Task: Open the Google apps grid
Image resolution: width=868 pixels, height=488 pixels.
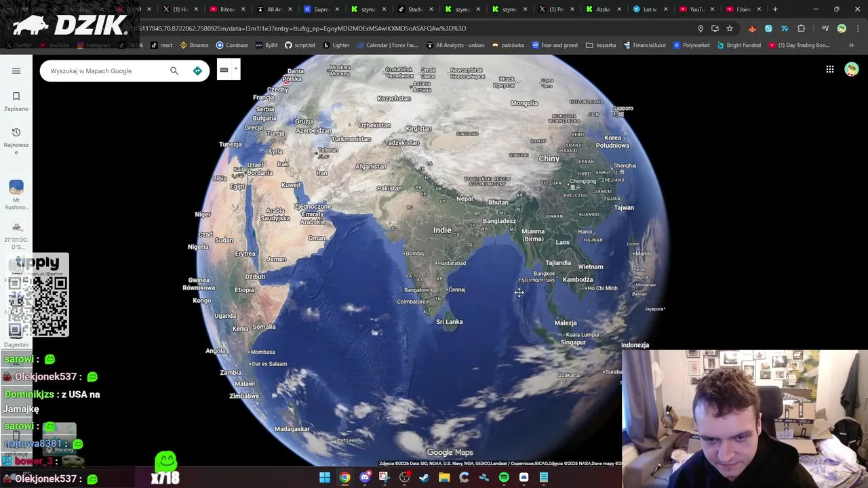Action: [x=830, y=69]
